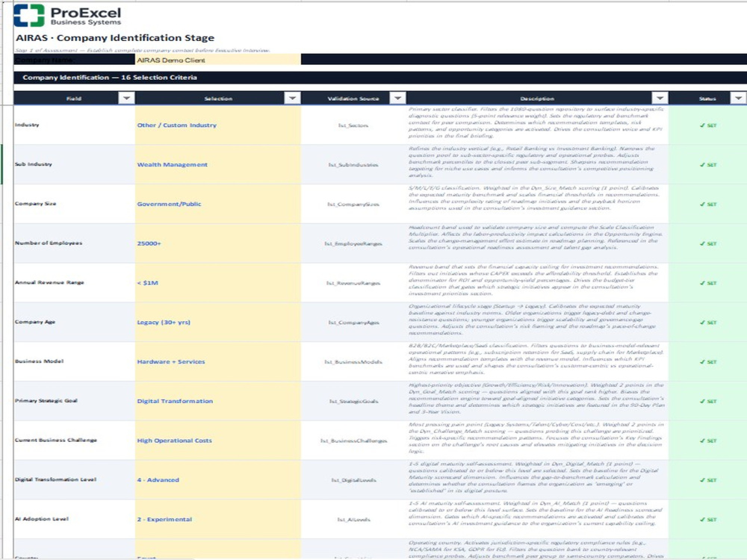
Task: Click the Sub Industry field label
Action: click(34, 164)
